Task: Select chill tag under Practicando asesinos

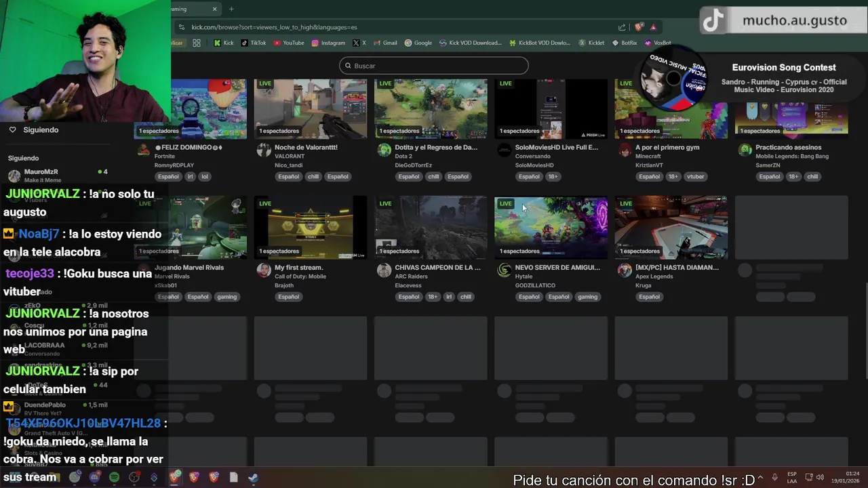Action: [x=812, y=176]
